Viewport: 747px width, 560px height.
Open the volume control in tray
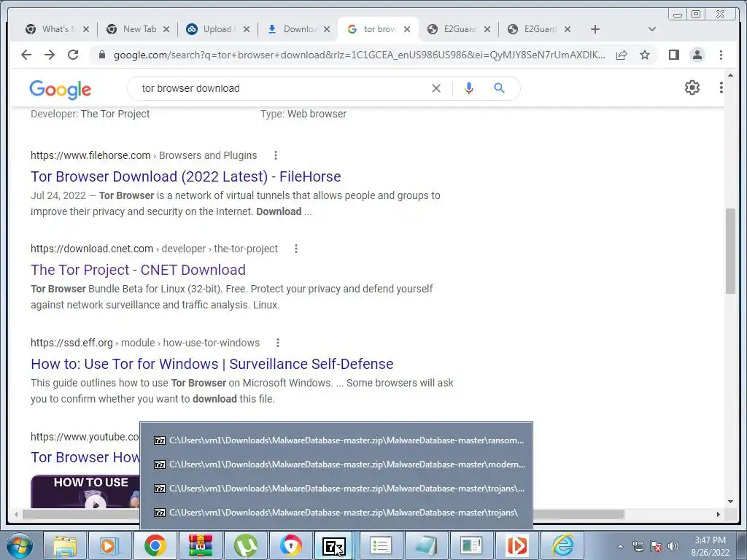[x=673, y=546]
